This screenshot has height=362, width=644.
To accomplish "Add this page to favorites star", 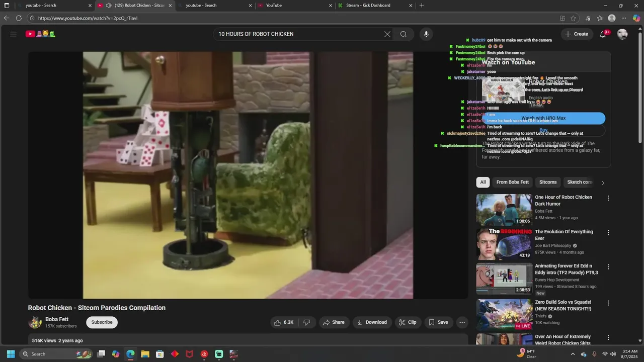I will point(573,18).
